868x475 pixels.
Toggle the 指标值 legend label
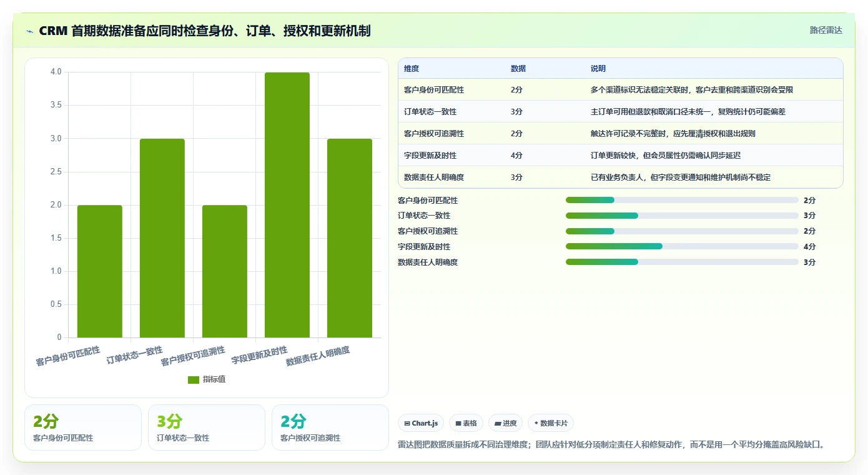point(214,380)
